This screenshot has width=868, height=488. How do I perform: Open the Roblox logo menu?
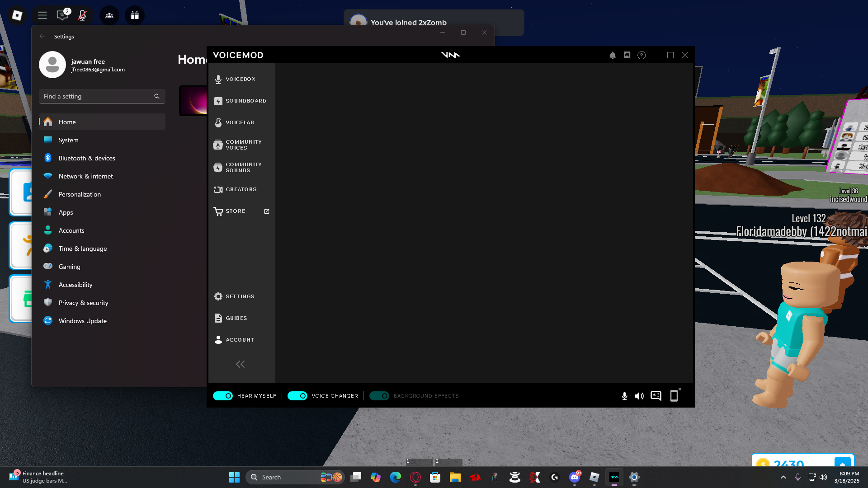coord(17,15)
